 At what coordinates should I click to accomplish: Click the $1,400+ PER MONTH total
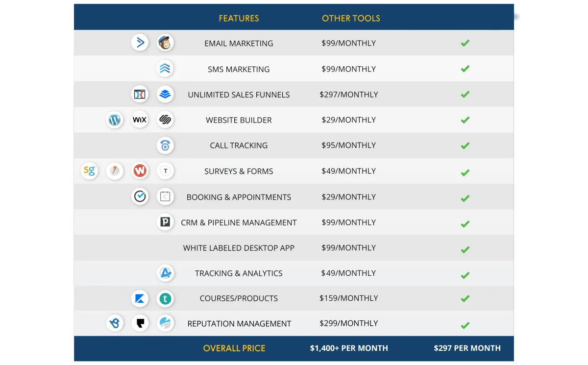349,348
